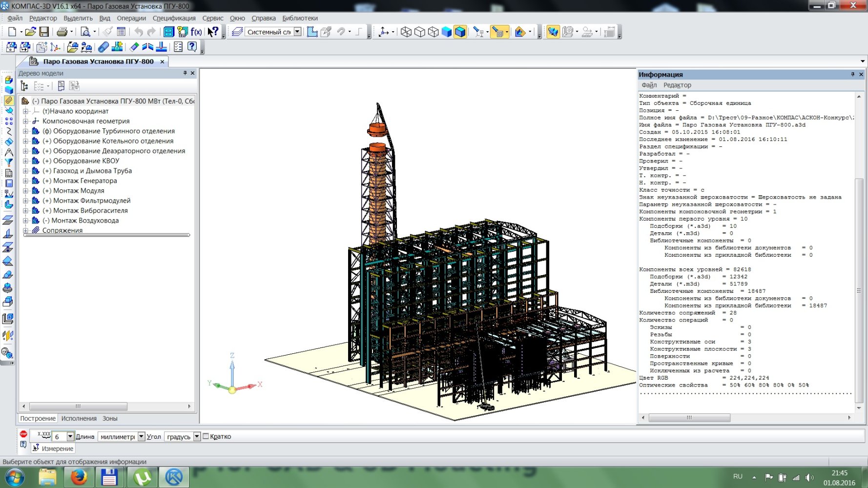
Task: Select the Построение tab
Action: [x=38, y=418]
